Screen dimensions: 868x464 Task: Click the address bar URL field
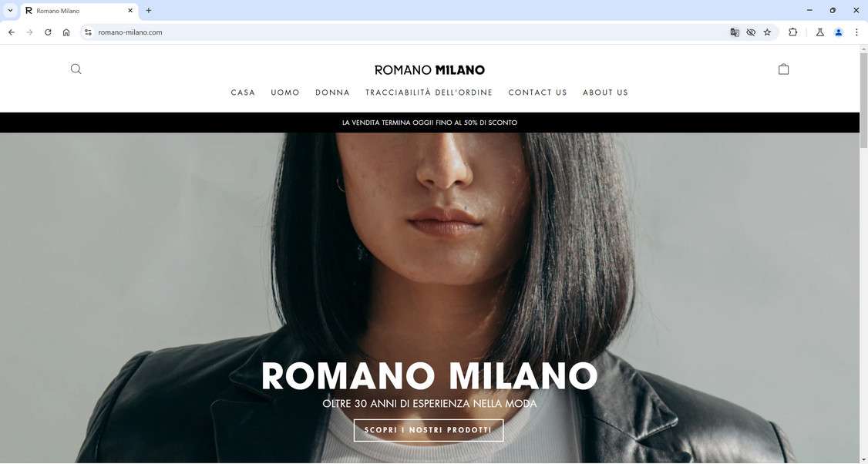coord(409,32)
